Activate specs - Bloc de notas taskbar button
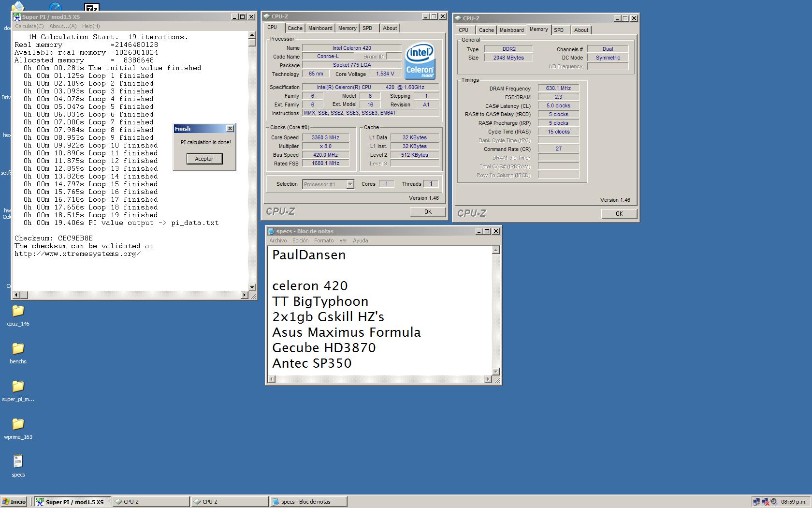The width and height of the screenshot is (812, 508). pyautogui.click(x=308, y=502)
